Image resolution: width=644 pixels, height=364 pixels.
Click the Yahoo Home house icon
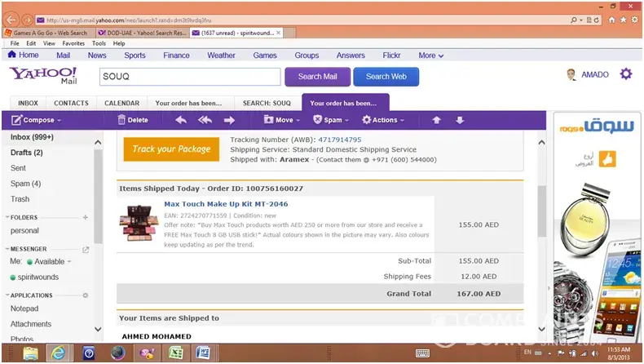(x=12, y=55)
